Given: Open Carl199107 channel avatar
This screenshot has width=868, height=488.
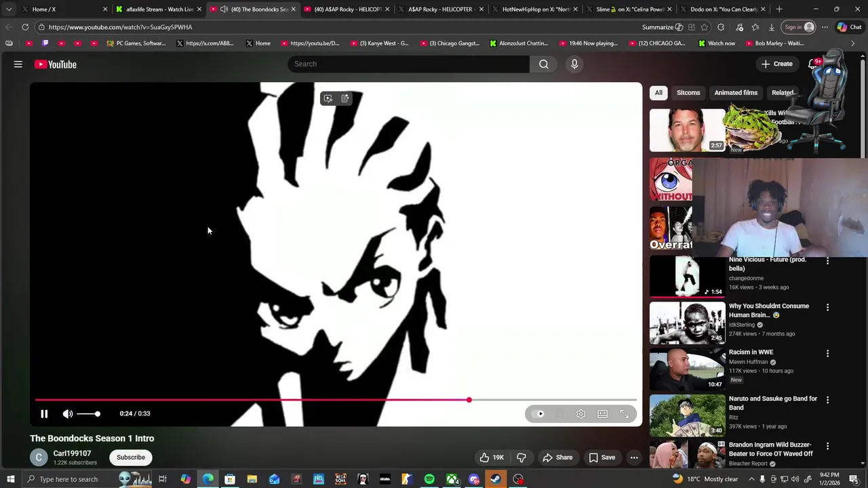Looking at the screenshot, I should pos(39,457).
